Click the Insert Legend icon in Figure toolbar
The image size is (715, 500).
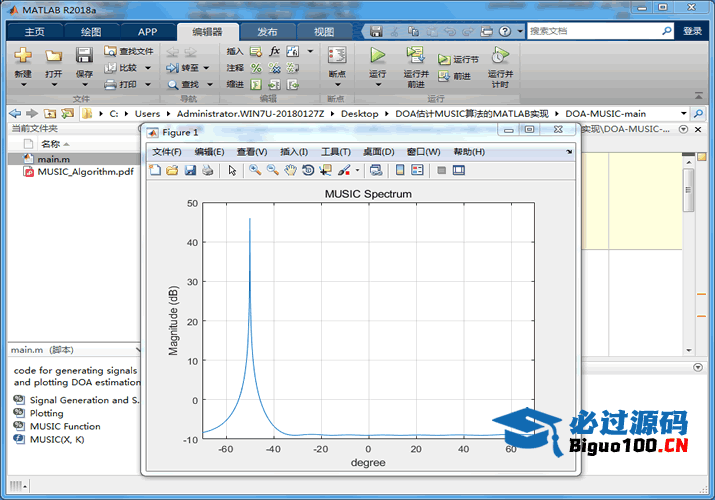[418, 170]
